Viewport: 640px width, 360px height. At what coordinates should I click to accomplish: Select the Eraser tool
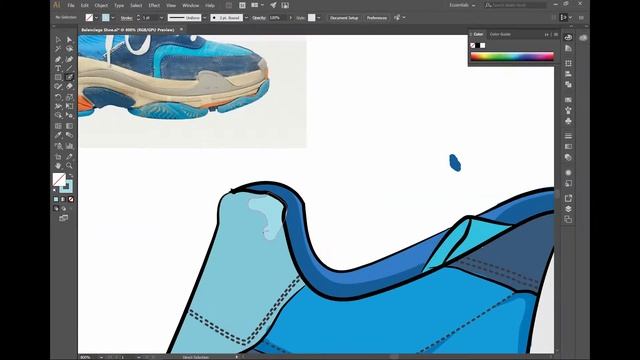click(69, 87)
